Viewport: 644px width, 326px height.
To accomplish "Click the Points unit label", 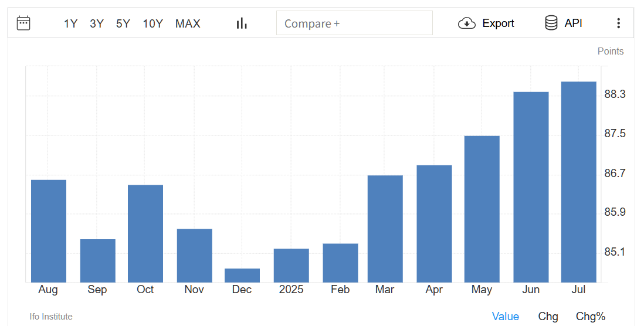I will point(611,52).
